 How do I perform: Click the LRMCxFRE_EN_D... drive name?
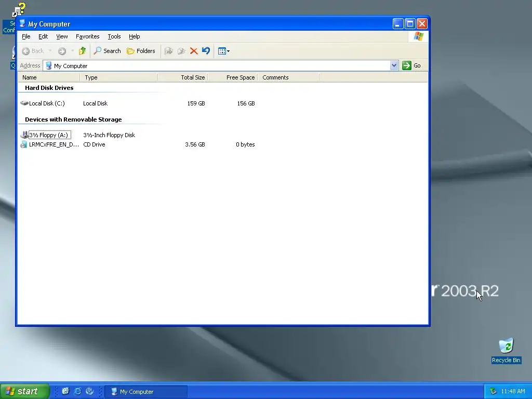tap(54, 144)
